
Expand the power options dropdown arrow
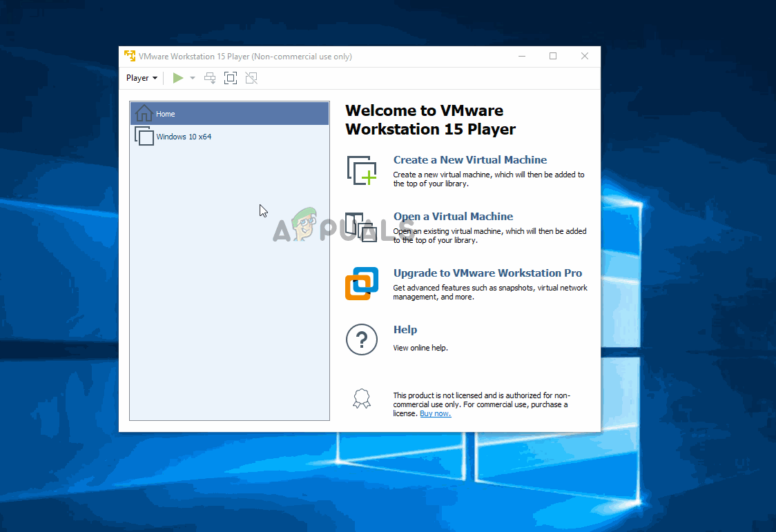point(192,78)
